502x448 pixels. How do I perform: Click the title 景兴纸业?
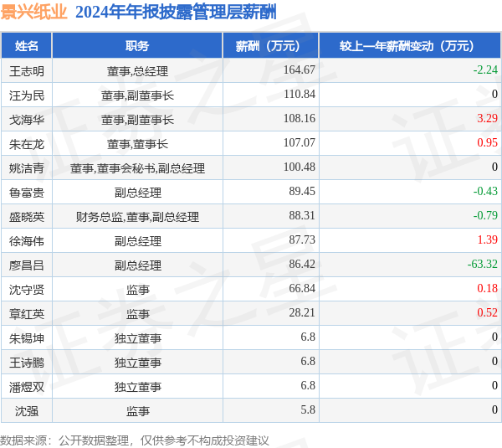pos(33,13)
